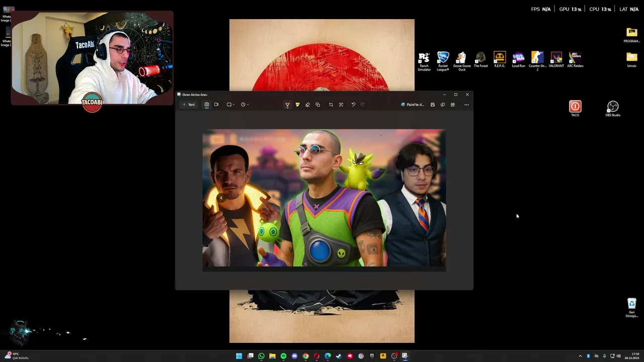
Task: Go to previous image with the left arrow
Action: click(x=221, y=198)
